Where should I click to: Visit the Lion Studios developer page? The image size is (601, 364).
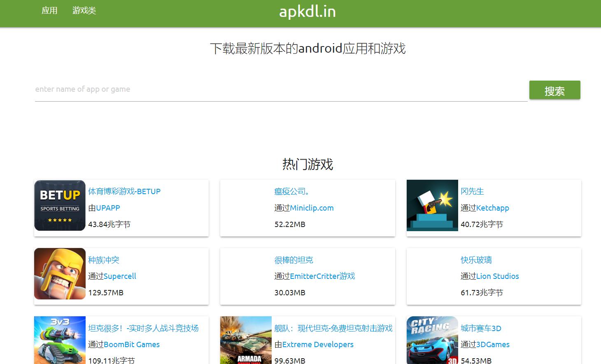[x=497, y=276]
